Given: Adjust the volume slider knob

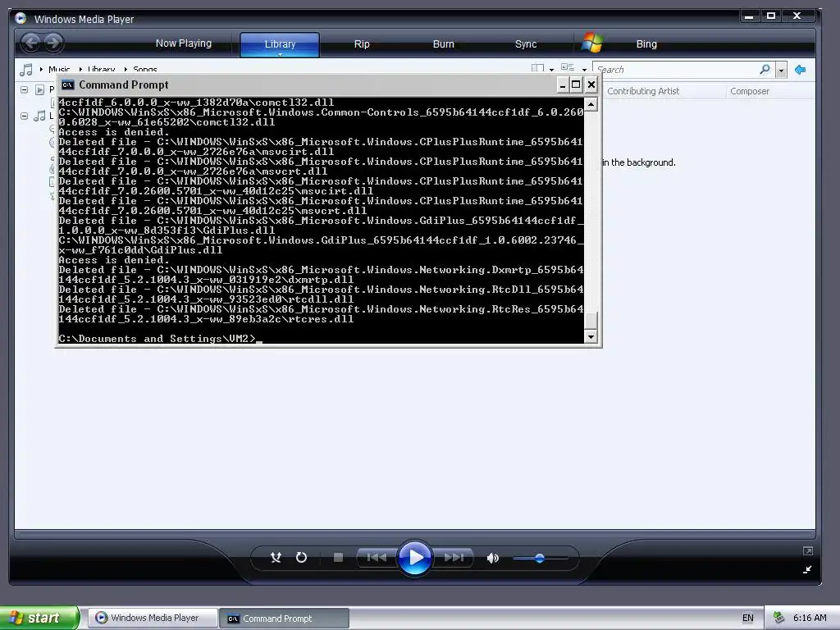Looking at the screenshot, I should (540, 558).
